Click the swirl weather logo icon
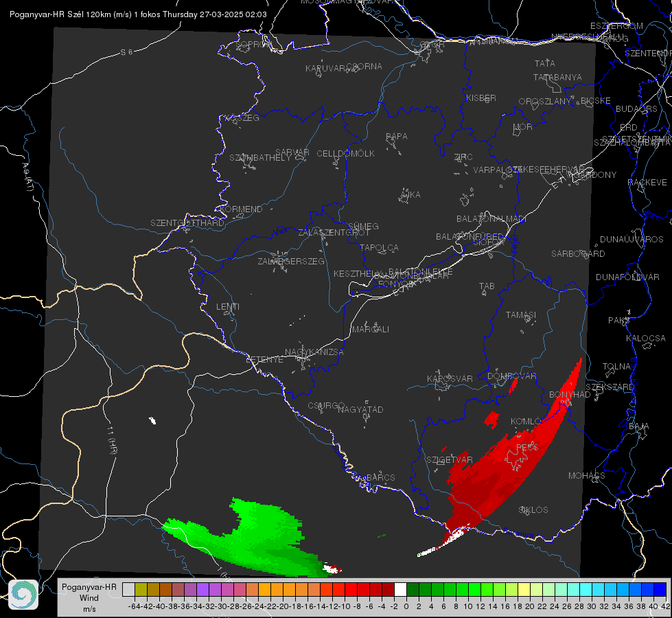 tap(23, 595)
